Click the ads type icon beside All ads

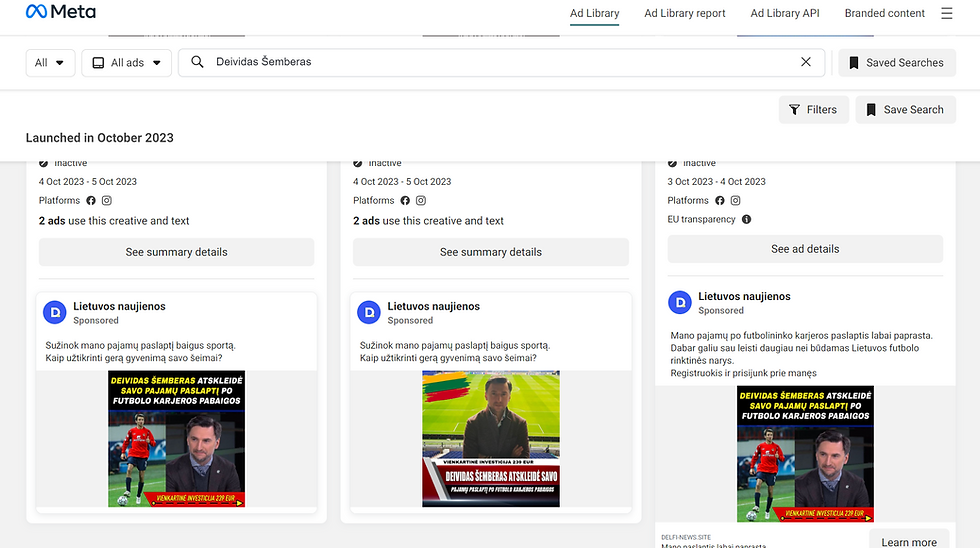tap(98, 62)
